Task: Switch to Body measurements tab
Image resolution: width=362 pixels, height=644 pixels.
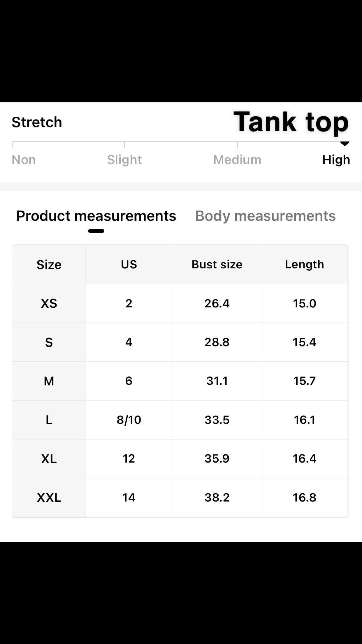Action: (x=265, y=216)
